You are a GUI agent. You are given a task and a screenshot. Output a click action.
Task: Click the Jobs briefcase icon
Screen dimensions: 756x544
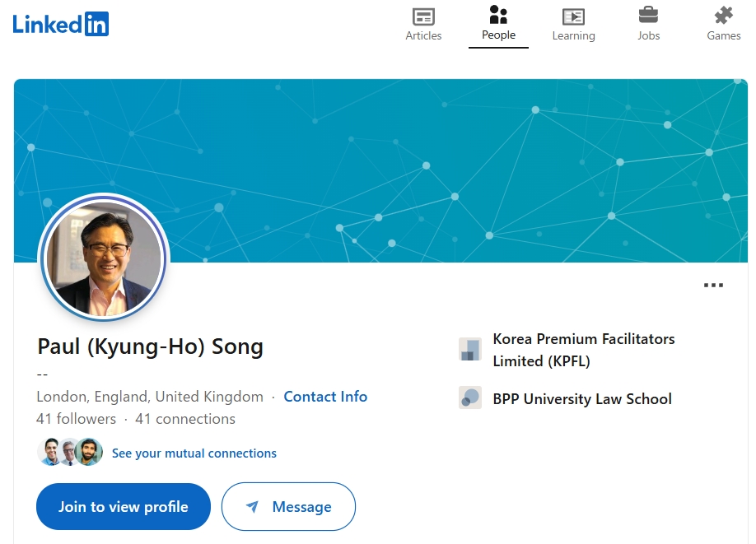click(x=648, y=15)
